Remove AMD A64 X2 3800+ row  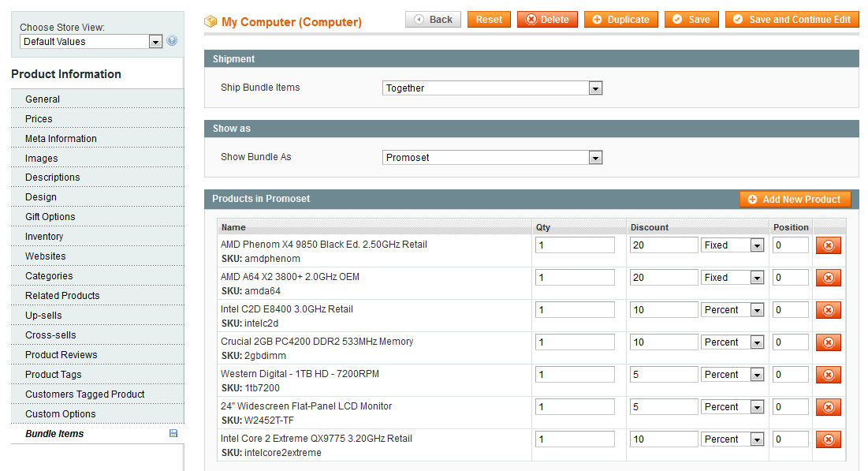pyautogui.click(x=828, y=278)
